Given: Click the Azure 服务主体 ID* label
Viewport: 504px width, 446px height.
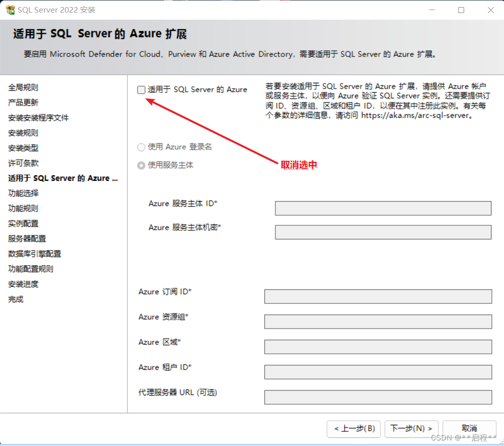Looking at the screenshot, I should (x=183, y=204).
